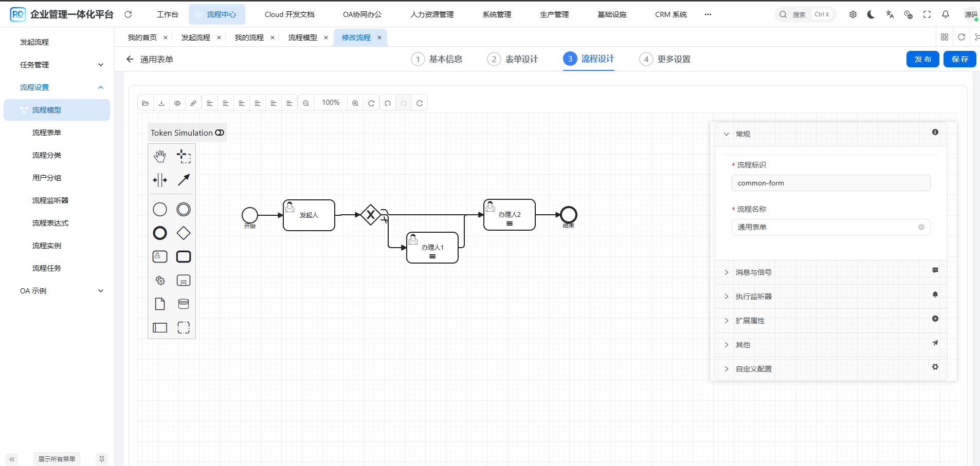Select the data store reference shape
The width and height of the screenshot is (980, 466).
coord(184,304)
